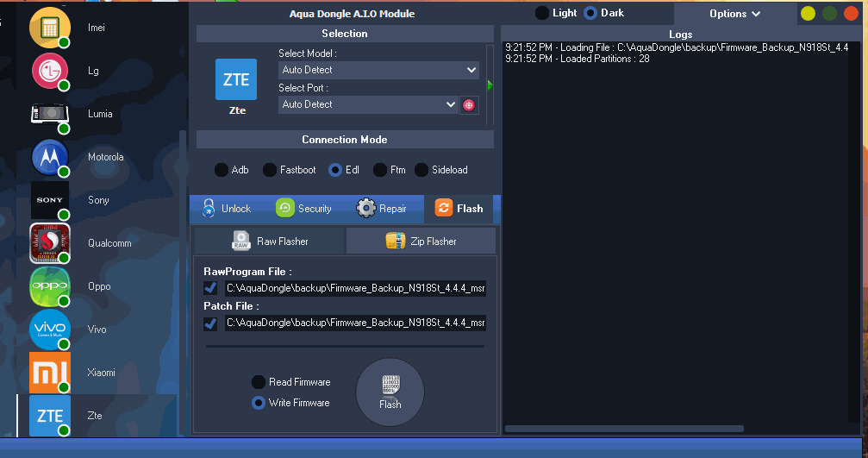Open the Lumia phone icon

(x=50, y=114)
